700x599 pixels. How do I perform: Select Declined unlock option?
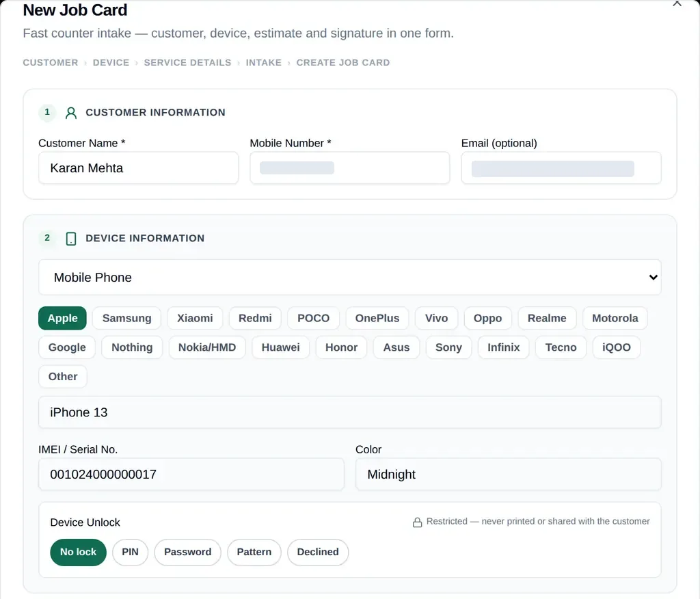[x=318, y=552]
